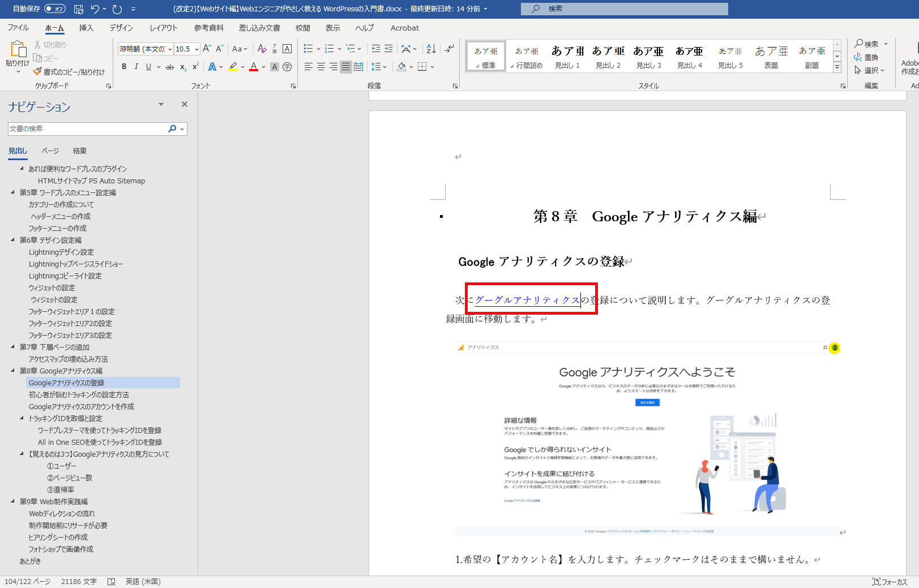
Task: Click the Shading paint bucket icon
Action: tap(401, 67)
